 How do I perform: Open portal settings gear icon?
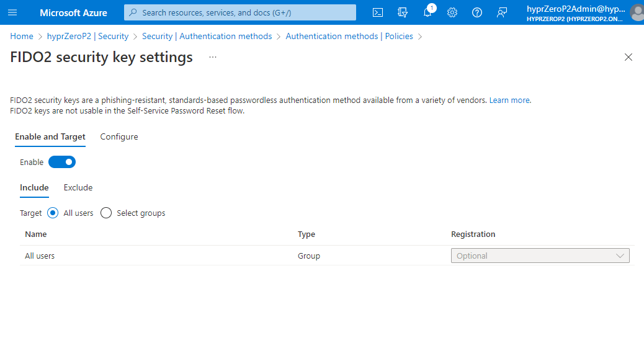[452, 13]
